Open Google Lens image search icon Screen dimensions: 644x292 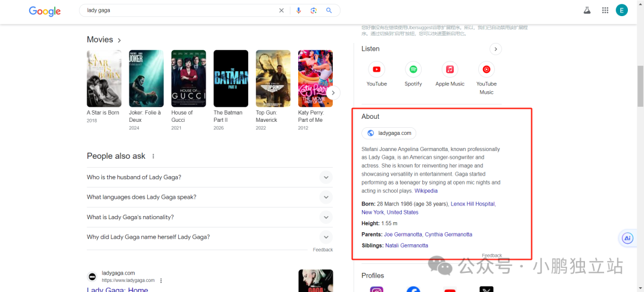(314, 11)
